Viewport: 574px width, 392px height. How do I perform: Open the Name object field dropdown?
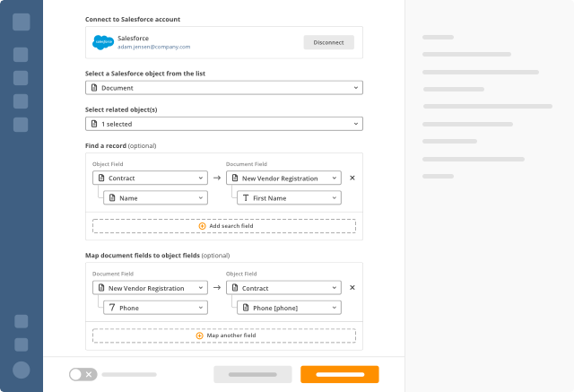pyautogui.click(x=155, y=198)
